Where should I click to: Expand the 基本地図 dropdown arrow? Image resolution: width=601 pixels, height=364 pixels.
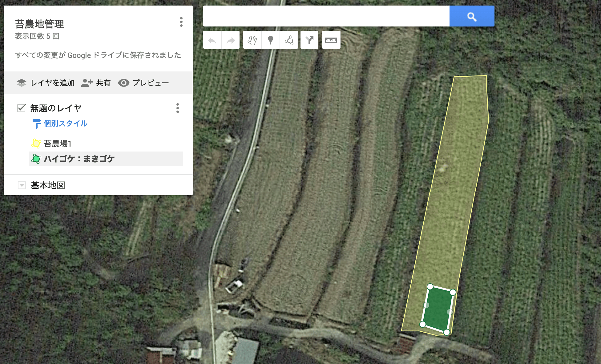pyautogui.click(x=22, y=185)
